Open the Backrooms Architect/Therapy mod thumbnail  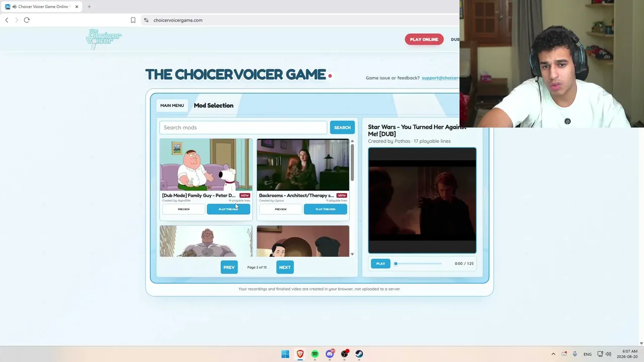[303, 165]
